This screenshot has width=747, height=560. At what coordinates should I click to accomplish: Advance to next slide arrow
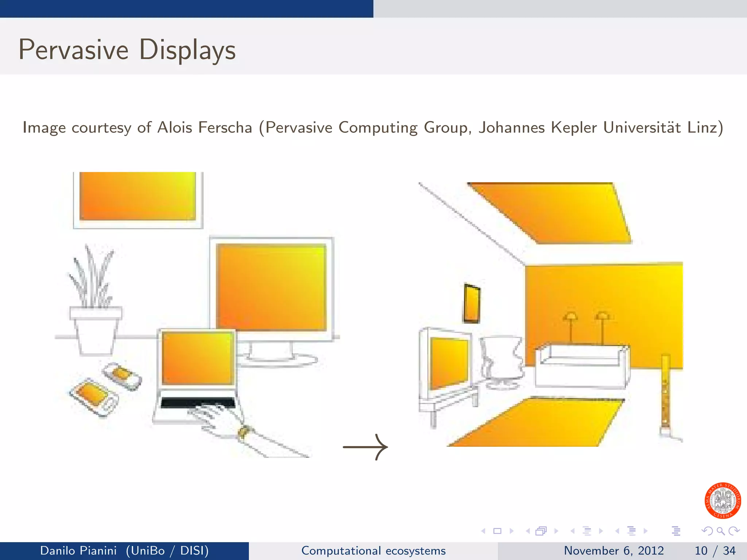tap(512, 531)
